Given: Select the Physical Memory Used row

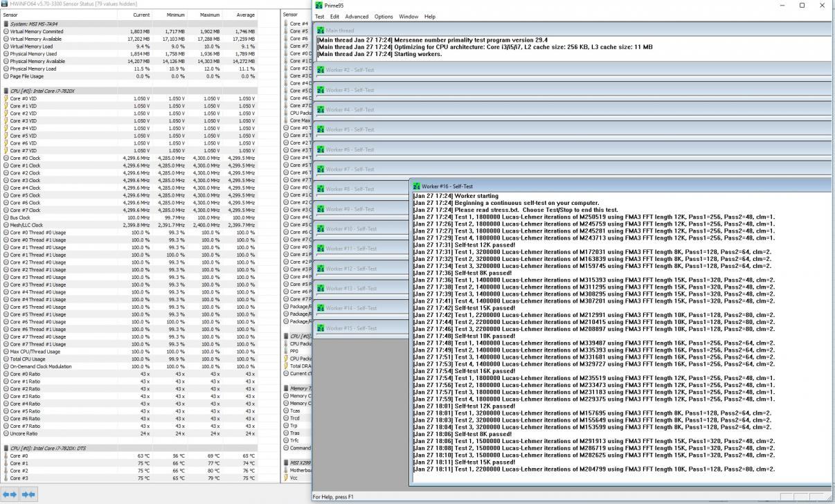Looking at the screenshot, I should 129,53.
